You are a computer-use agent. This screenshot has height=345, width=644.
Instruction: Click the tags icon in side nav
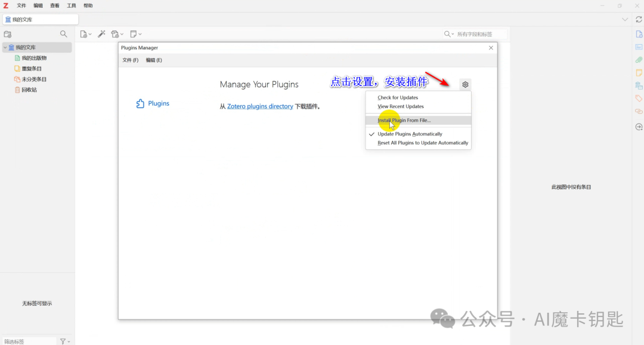[x=639, y=98]
